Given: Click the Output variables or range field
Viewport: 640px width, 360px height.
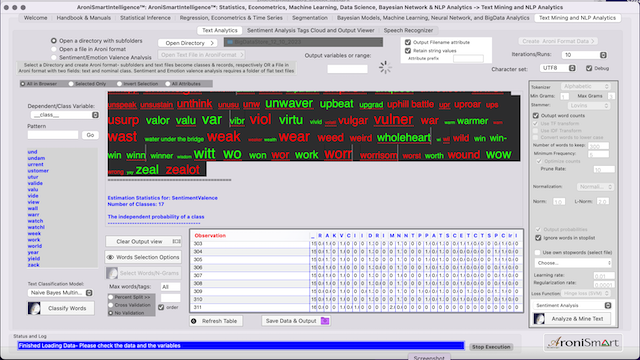Looking at the screenshot, I should (x=347, y=69).
